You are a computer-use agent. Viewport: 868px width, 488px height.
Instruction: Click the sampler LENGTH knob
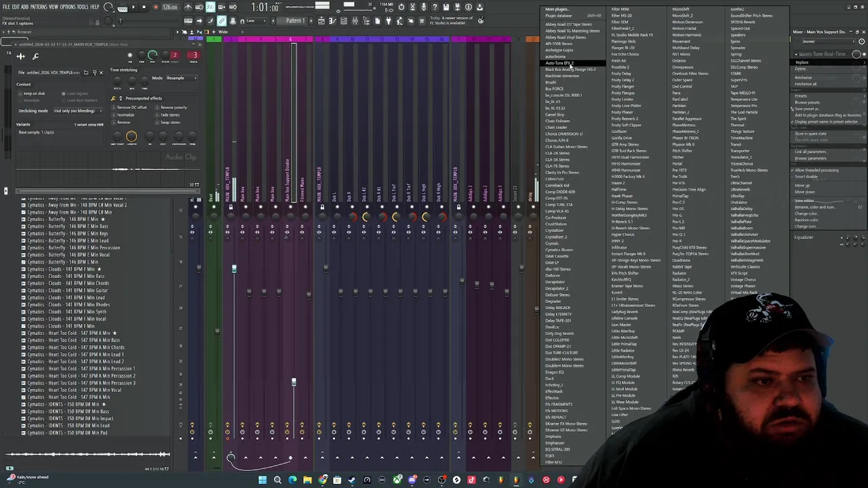132,136
